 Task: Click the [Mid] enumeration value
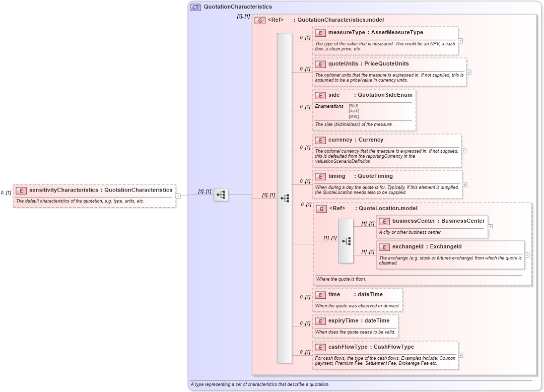coord(354,117)
